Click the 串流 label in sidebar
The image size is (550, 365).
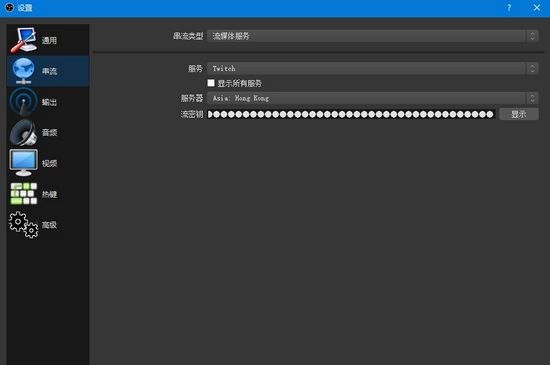(x=49, y=71)
